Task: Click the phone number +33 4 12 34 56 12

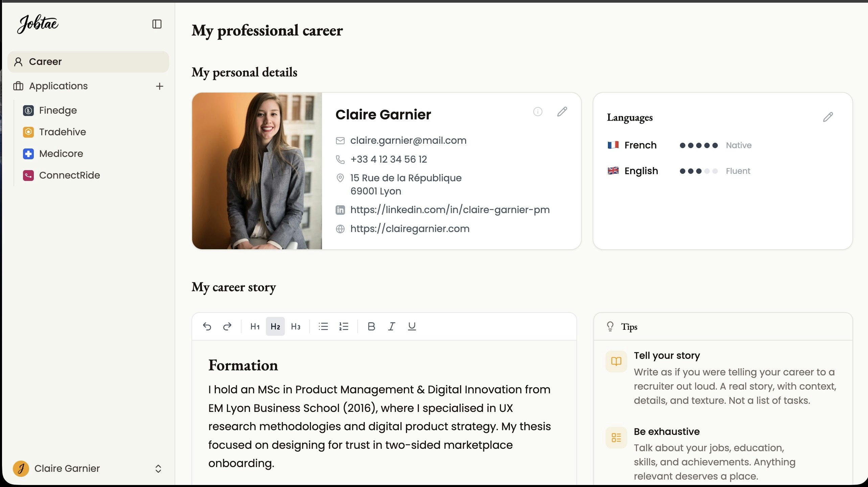Action: pyautogui.click(x=389, y=159)
